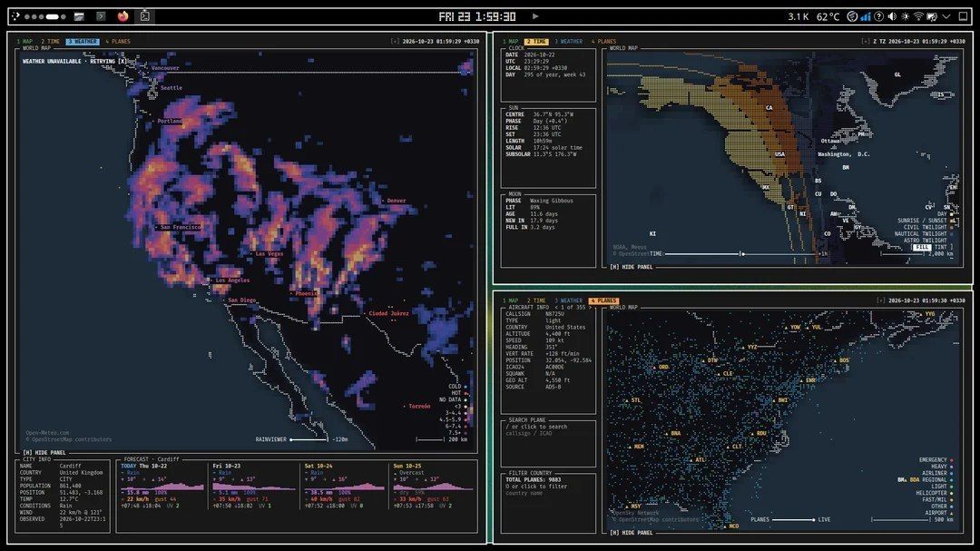The image size is (980, 551).
Task: Click the 3.1 K network speed readout
Action: (x=799, y=16)
